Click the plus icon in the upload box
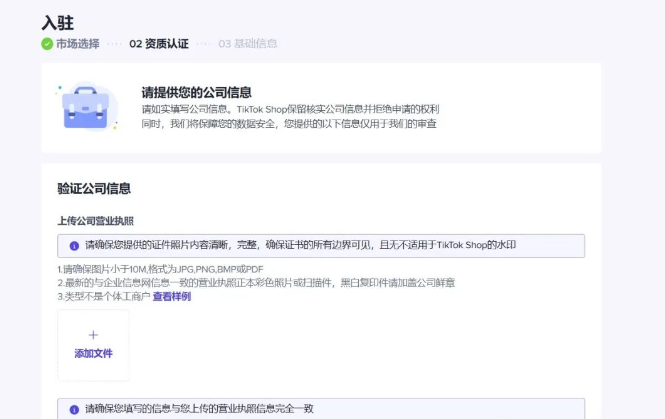The image size is (665, 419). click(93, 336)
